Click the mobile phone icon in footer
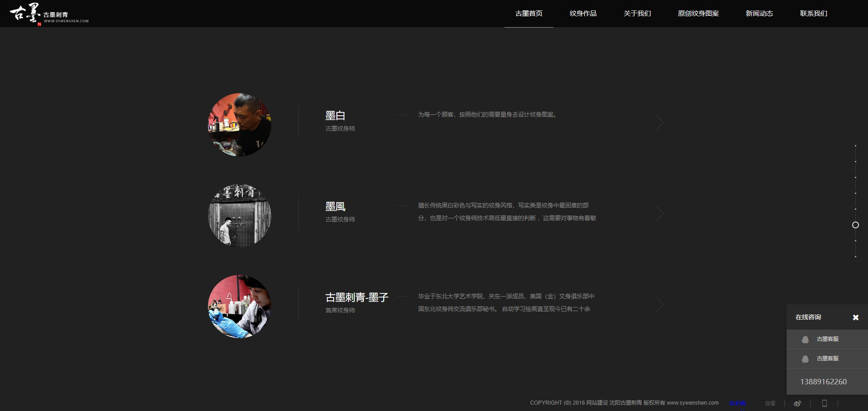 click(824, 403)
